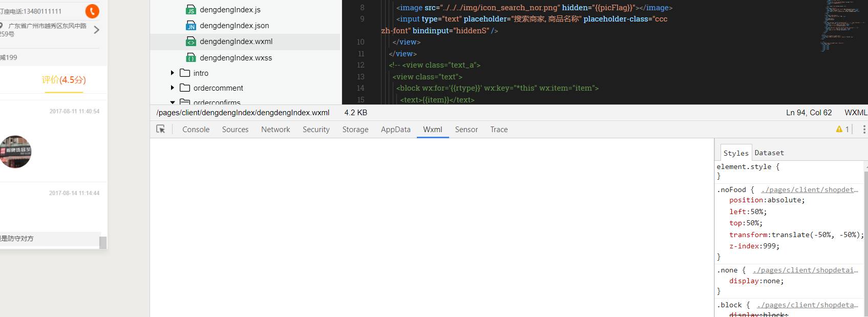Collapse the orderconfirms folder
This screenshot has height=317, width=868.
[173, 102]
